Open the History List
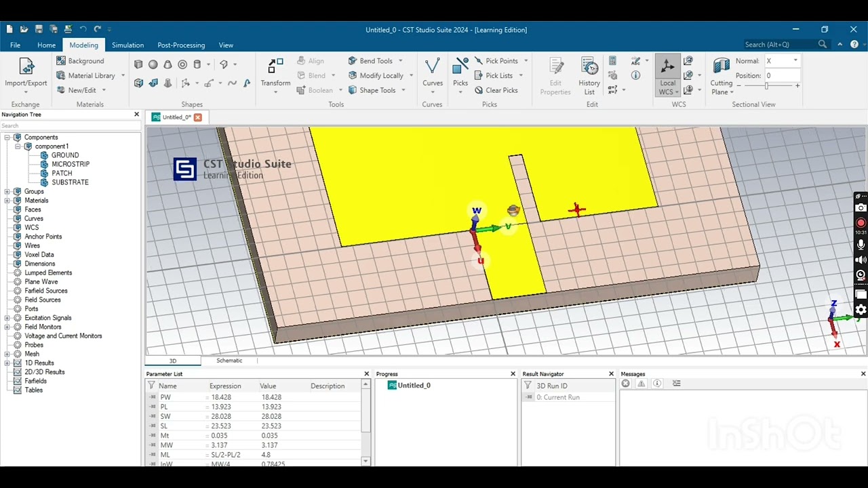Viewport: 868px width, 488px height. tap(589, 76)
